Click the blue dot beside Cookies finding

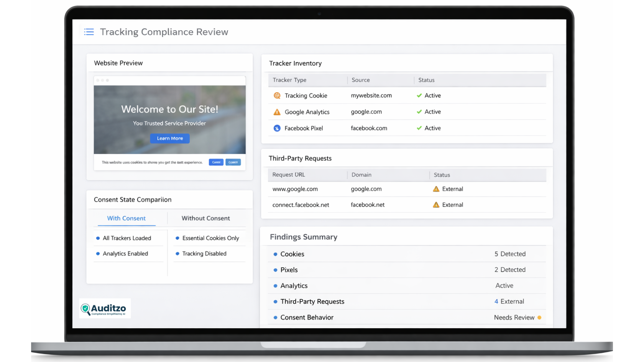pyautogui.click(x=275, y=254)
